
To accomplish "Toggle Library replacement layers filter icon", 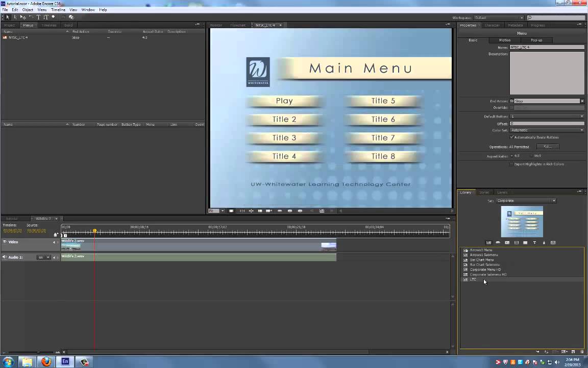I will [553, 243].
